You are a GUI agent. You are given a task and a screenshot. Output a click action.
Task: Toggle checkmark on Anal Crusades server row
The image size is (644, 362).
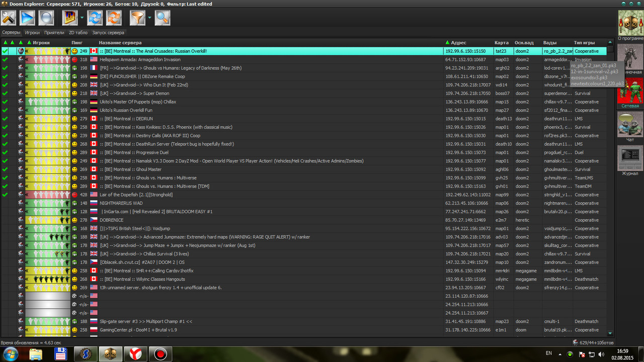tap(5, 51)
